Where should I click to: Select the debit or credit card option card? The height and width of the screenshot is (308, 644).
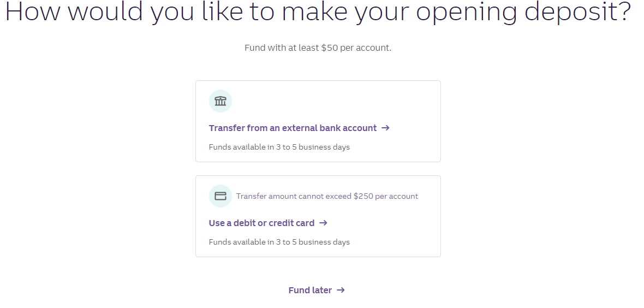pos(318,216)
